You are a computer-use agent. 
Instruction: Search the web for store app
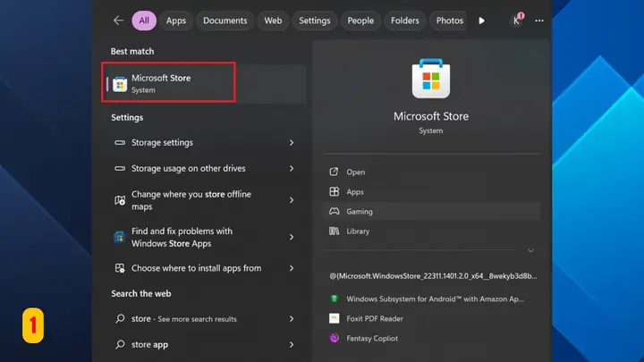204,344
